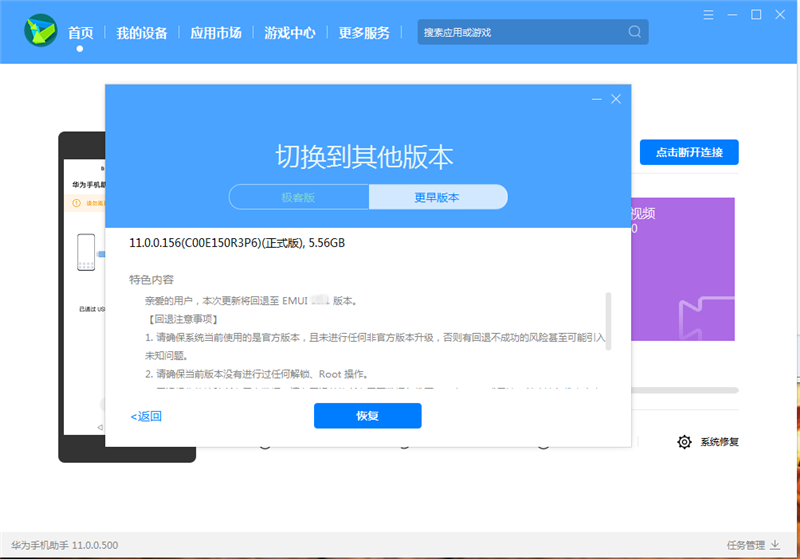Image resolution: width=800 pixels, height=559 pixels.
Task: Click the search magnifier icon
Action: pyautogui.click(x=634, y=32)
